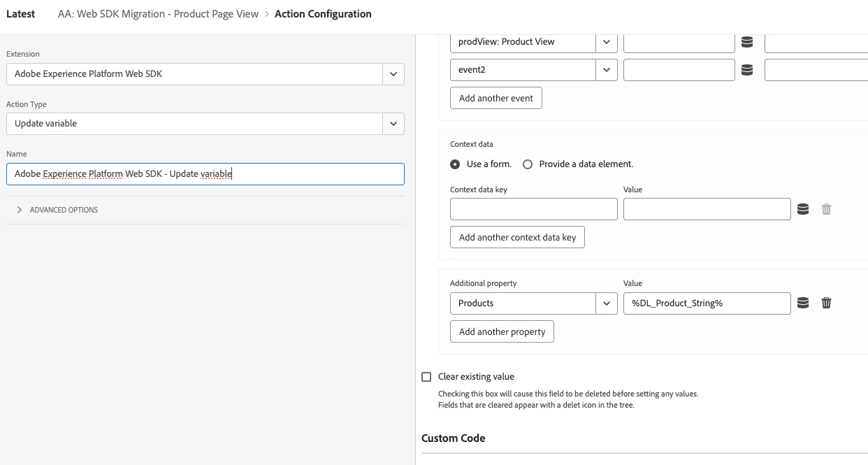868x465 pixels.
Task: Go to Product Page View rule breadcrumb
Action: point(158,14)
